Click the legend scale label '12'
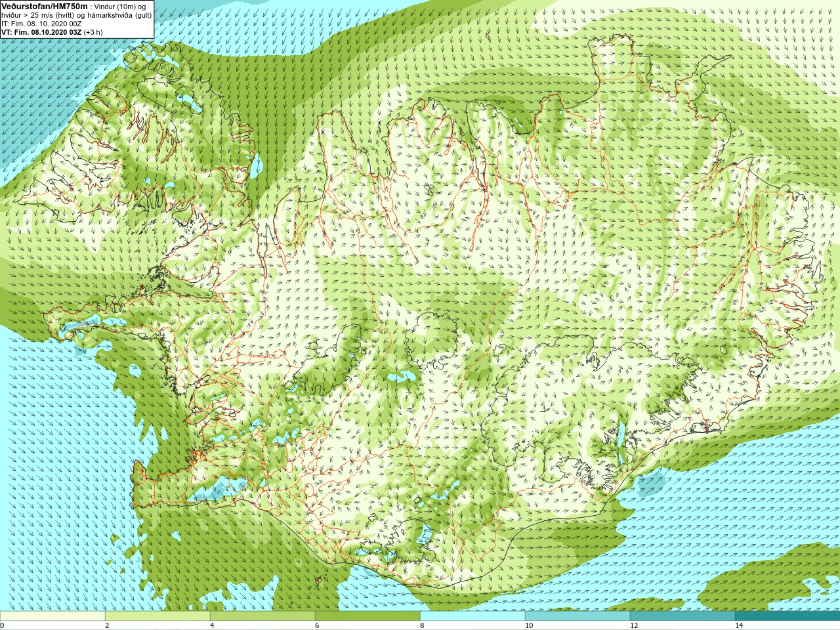 [x=634, y=625]
